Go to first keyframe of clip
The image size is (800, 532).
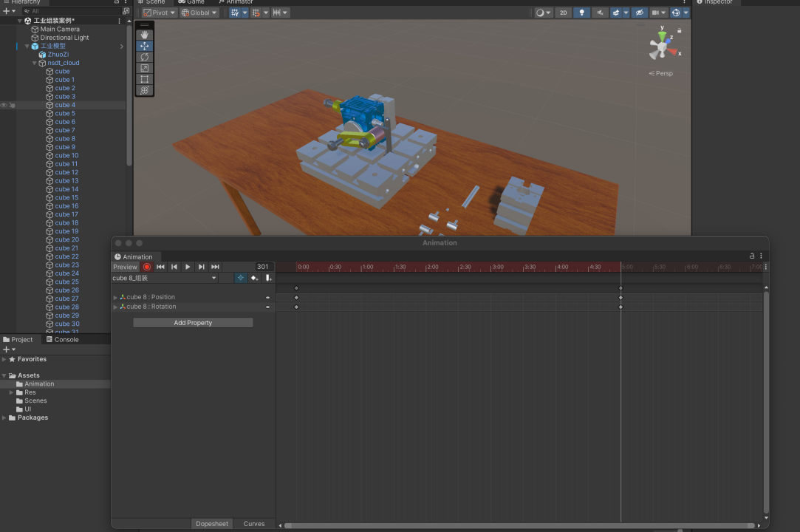161,267
